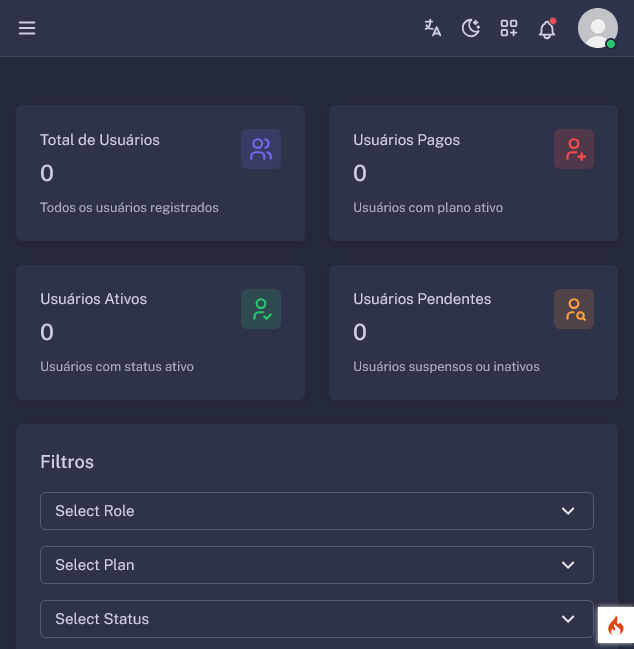Click the Usuários Pendentes card heading

click(422, 299)
